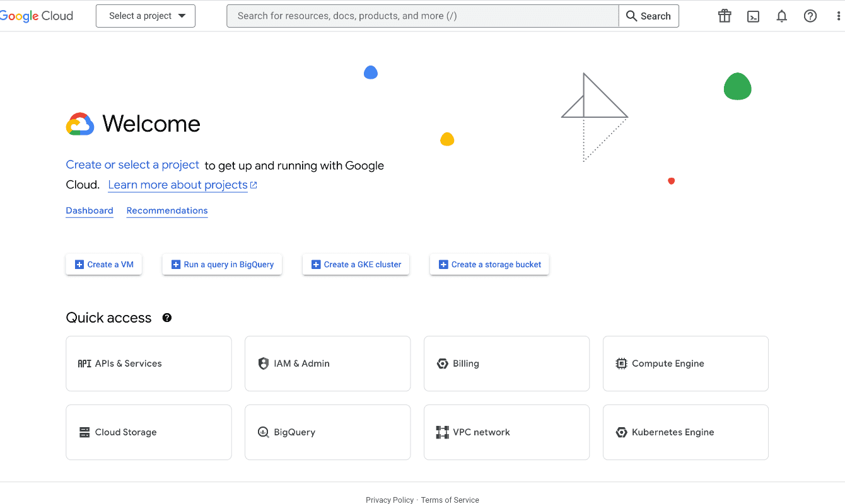The width and height of the screenshot is (845, 504).
Task: Open the free trial gift icon
Action: tap(725, 16)
